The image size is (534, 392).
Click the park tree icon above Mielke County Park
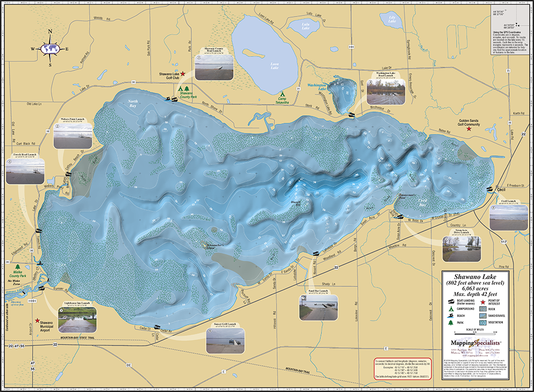pyautogui.click(x=18, y=267)
